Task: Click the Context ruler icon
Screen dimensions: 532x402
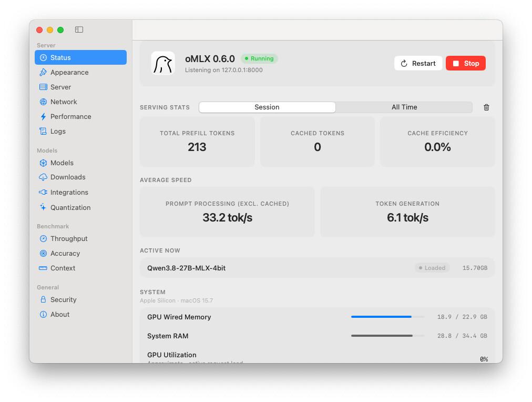Action: [x=43, y=268]
